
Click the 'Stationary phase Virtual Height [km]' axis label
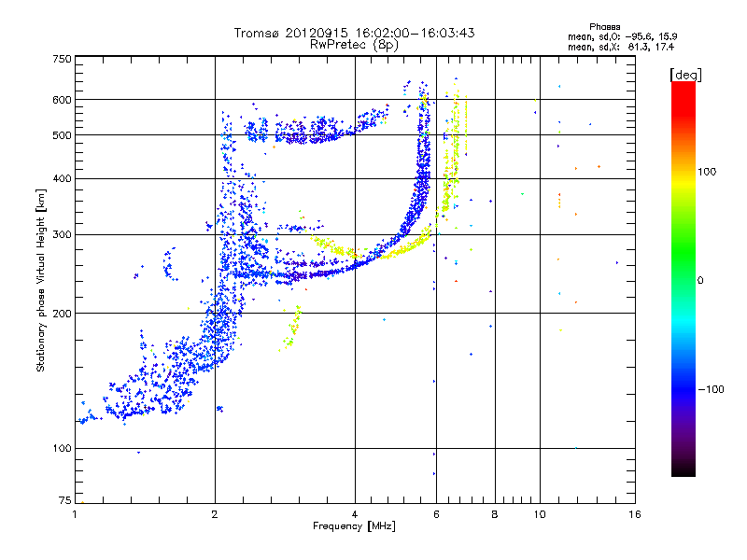click(41, 280)
